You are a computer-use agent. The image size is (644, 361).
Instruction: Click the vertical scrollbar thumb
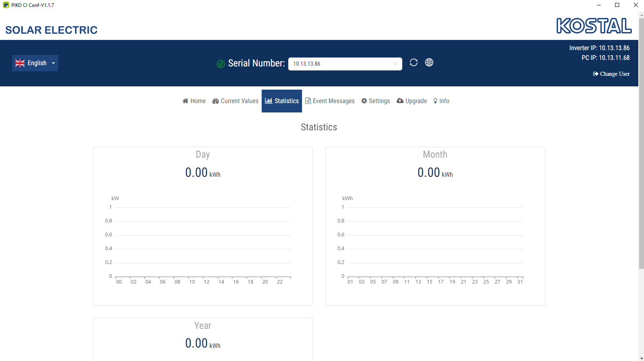(x=641, y=143)
